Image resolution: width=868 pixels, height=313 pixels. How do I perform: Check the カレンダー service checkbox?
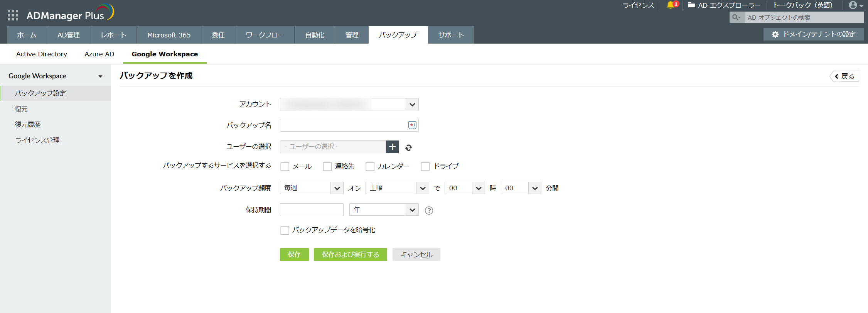(x=370, y=166)
